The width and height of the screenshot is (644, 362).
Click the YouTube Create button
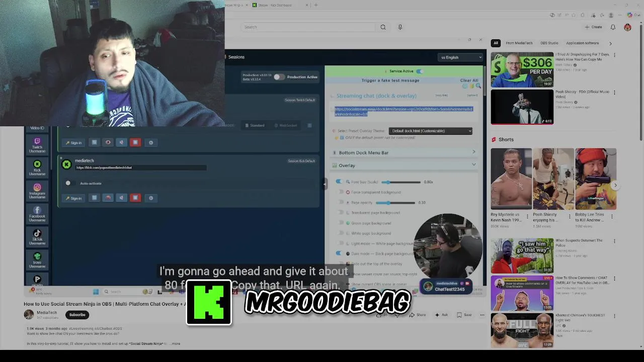point(594,27)
